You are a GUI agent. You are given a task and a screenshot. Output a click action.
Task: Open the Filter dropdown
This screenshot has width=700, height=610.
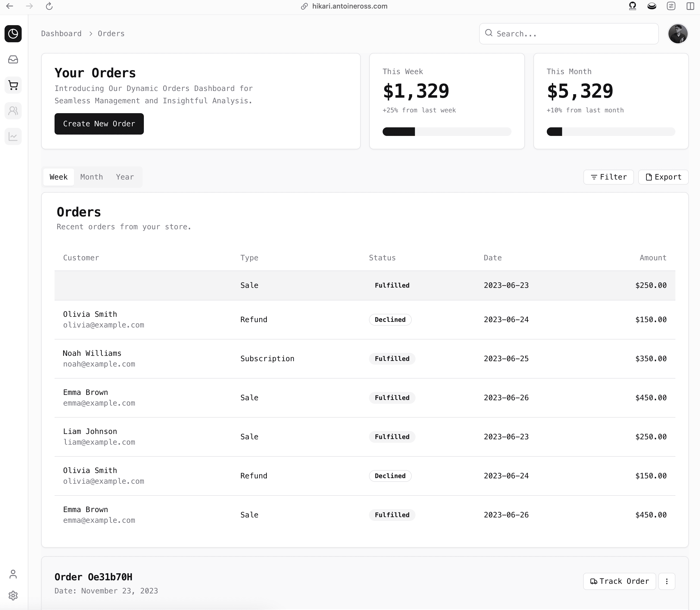click(x=608, y=177)
